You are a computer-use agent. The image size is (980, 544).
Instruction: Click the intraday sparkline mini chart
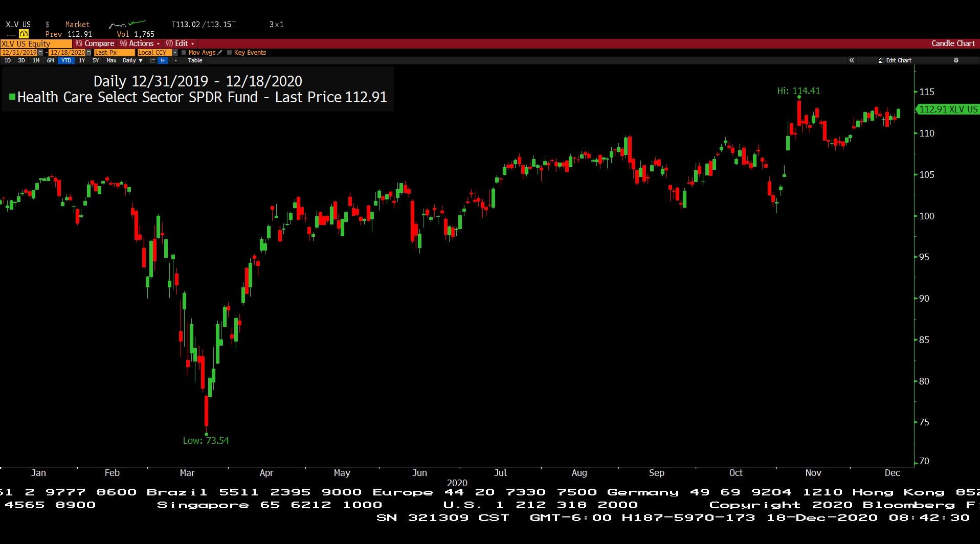127,24
